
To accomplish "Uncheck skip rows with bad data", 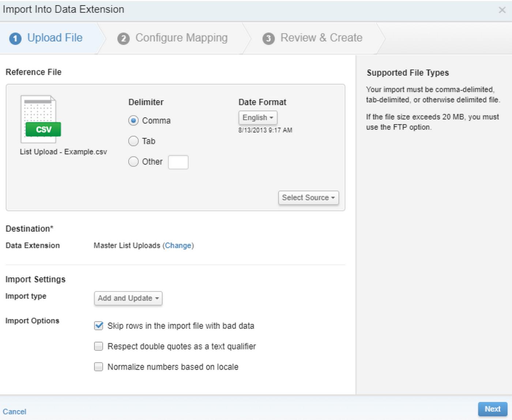I will [x=98, y=325].
